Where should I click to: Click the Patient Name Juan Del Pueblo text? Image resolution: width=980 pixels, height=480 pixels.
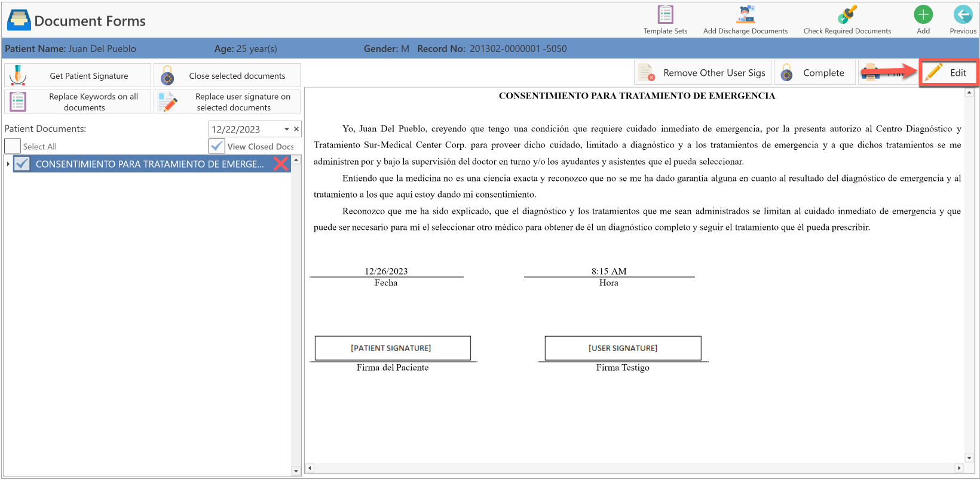(x=71, y=48)
